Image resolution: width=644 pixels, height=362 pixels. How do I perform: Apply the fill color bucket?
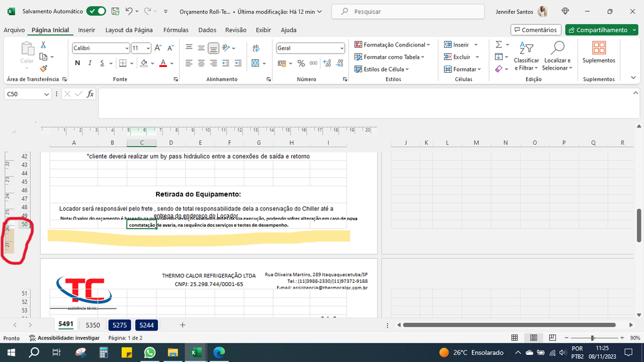tap(144, 62)
